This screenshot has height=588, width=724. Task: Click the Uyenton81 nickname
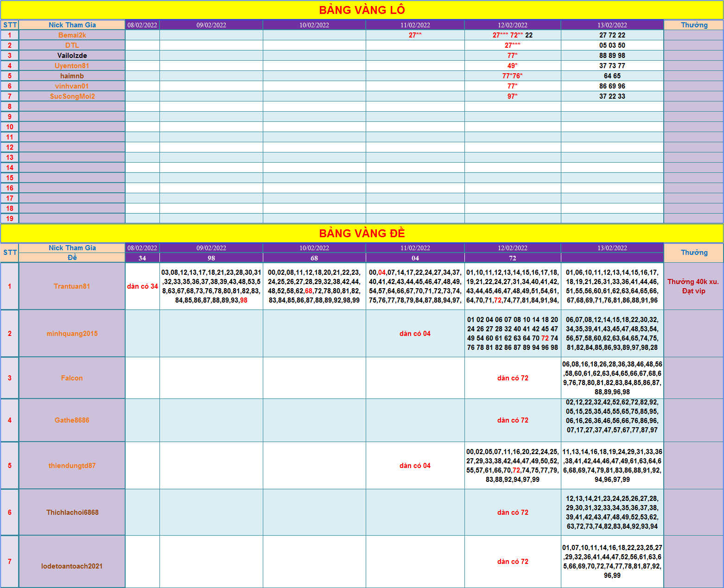click(72, 66)
